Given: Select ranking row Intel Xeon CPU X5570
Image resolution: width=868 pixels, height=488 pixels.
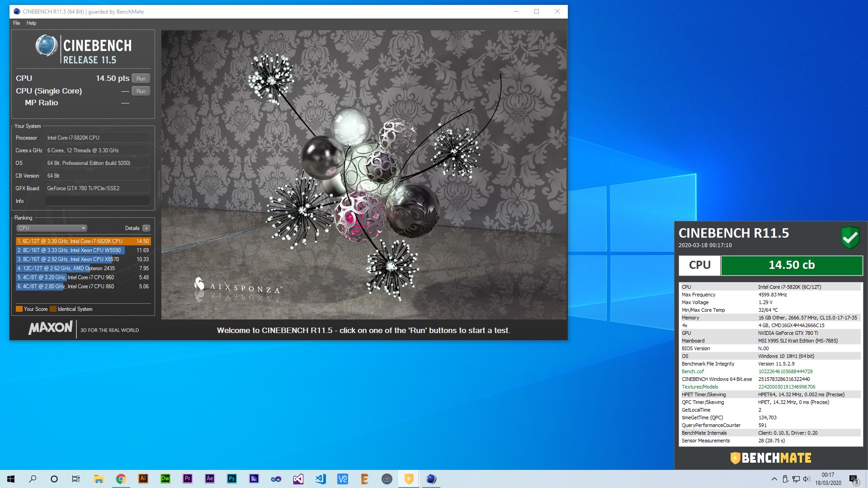Looking at the screenshot, I should click(x=83, y=259).
